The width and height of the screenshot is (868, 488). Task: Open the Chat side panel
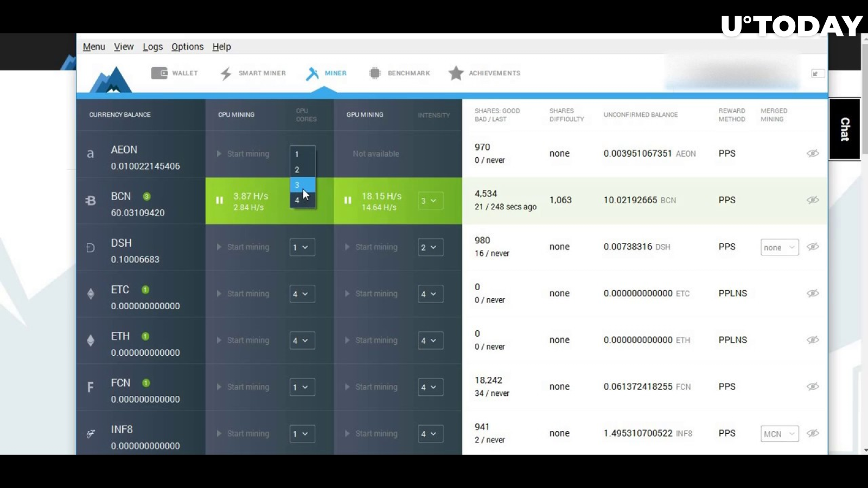(845, 129)
